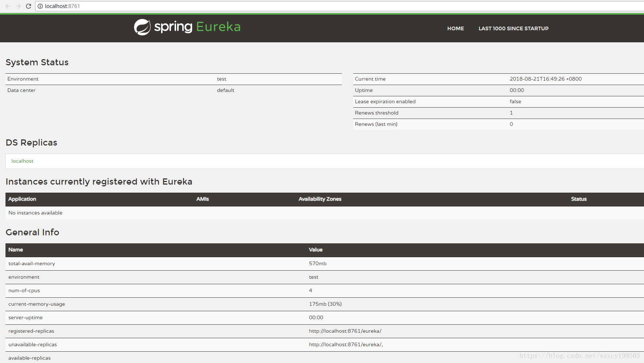Viewport: 644px width, 363px height.
Task: Click the Renews threshold label
Action: (x=377, y=113)
